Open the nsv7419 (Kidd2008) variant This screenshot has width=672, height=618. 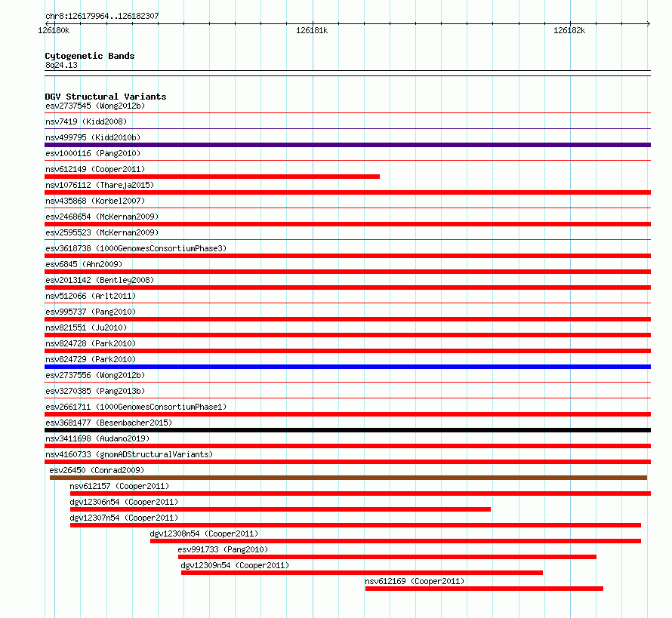point(86,121)
